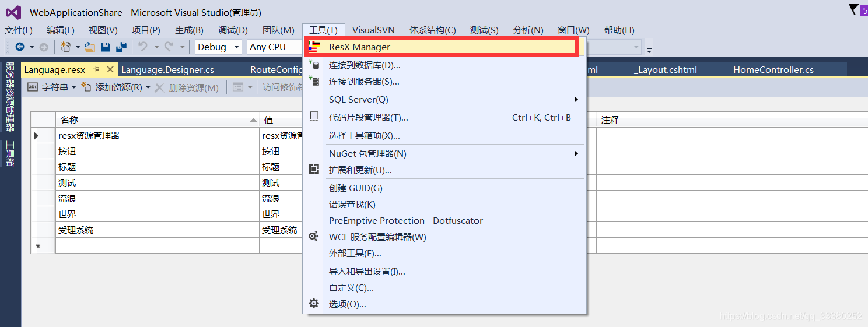Open the 工具箱 side panel tab
The image size is (868, 327).
(x=10, y=154)
